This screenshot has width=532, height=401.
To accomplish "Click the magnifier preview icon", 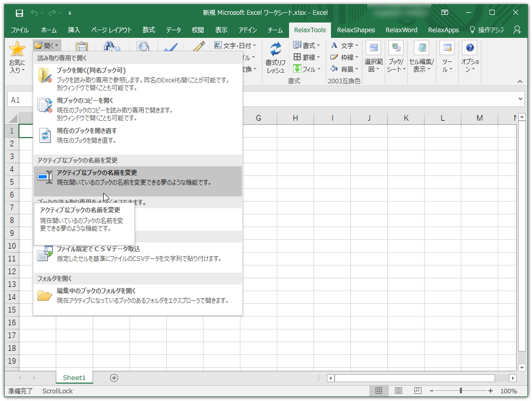I will tap(143, 46).
